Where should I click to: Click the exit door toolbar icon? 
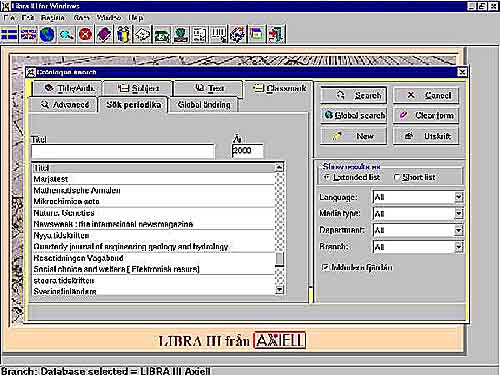pos(276,34)
